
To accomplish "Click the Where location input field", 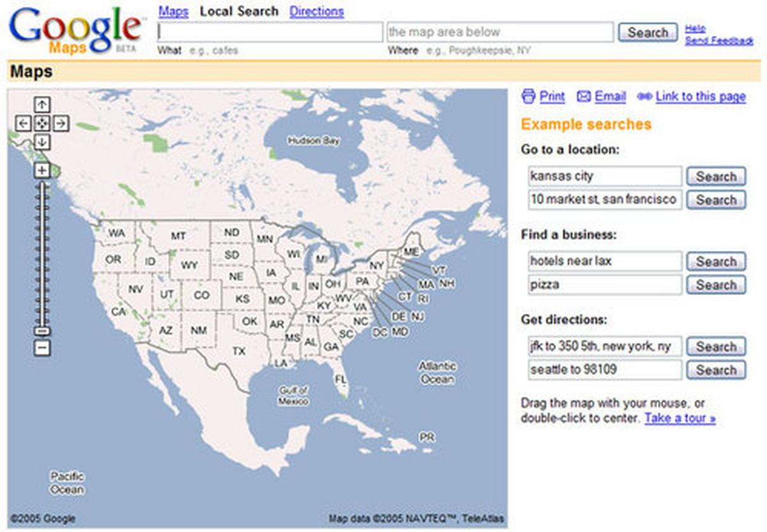I will point(500,32).
